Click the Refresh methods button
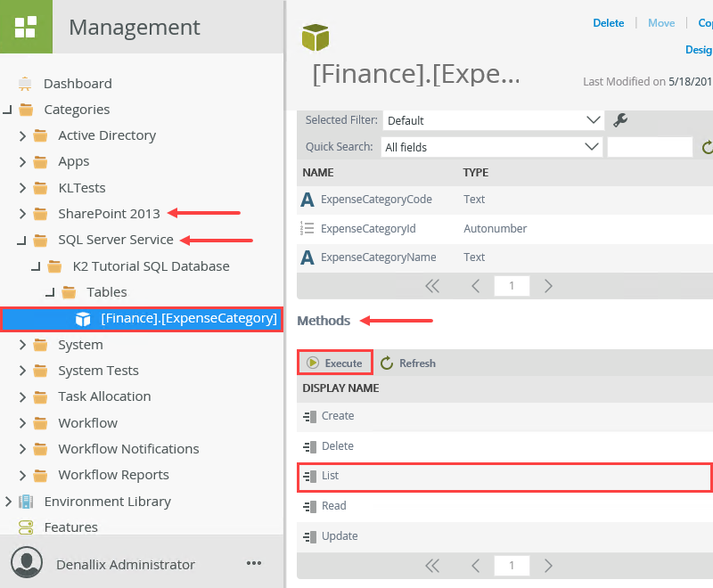 (x=408, y=363)
